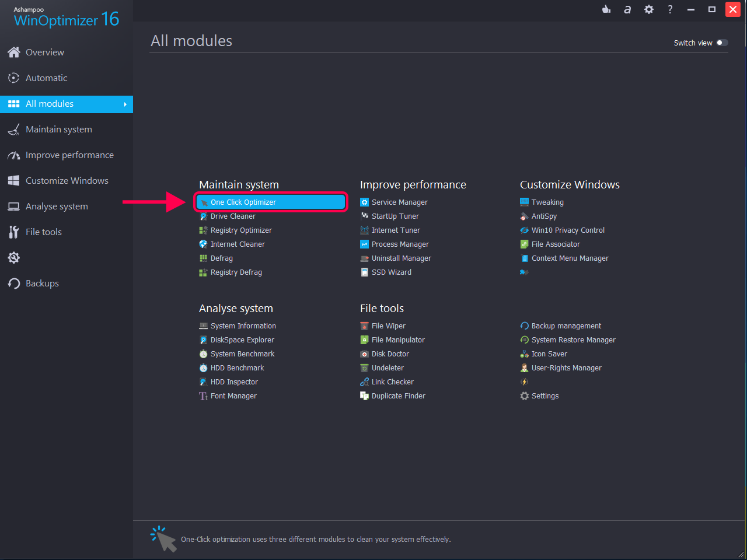This screenshot has height=560, width=747.
Task: Click the File Wiper module icon
Action: tap(364, 326)
